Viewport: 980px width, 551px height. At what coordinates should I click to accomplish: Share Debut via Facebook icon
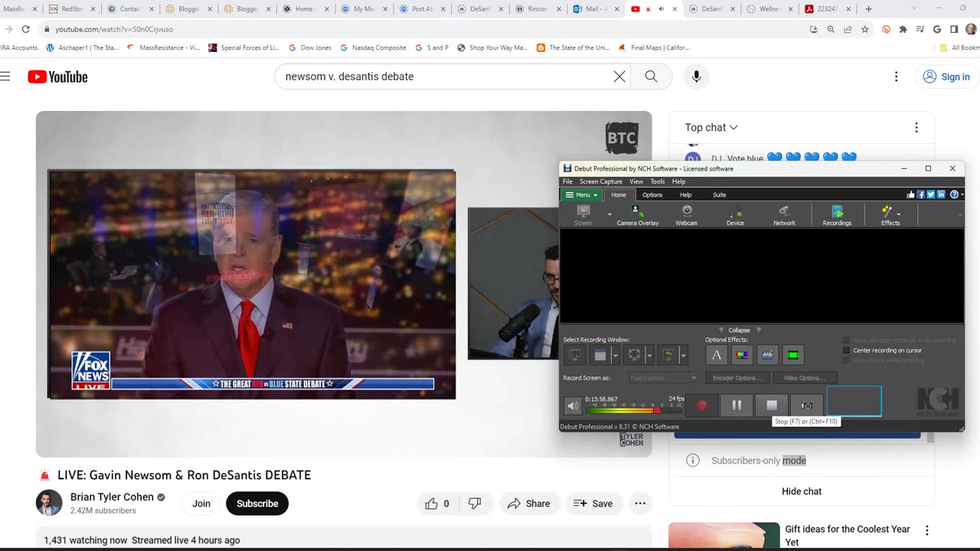coord(920,194)
